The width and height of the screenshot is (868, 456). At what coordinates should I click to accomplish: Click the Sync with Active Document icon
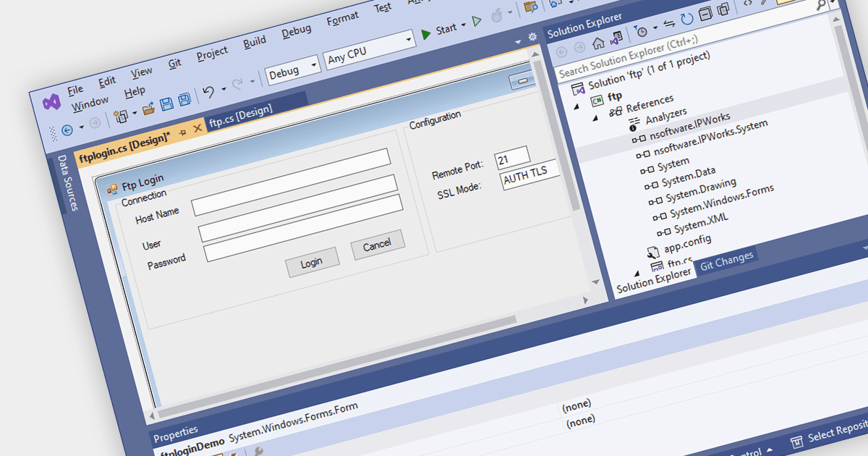[x=670, y=24]
